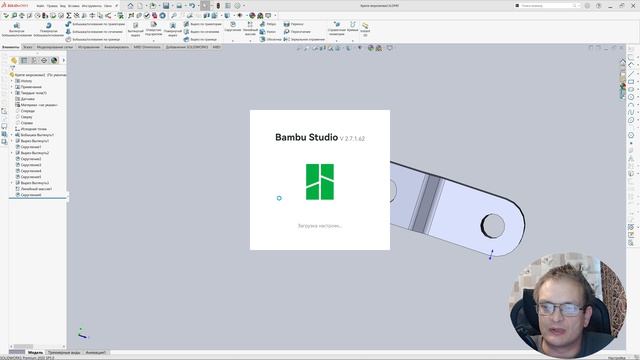Click the Linear Pattern icon
Screen dimensions: 640x360
pos(250,24)
